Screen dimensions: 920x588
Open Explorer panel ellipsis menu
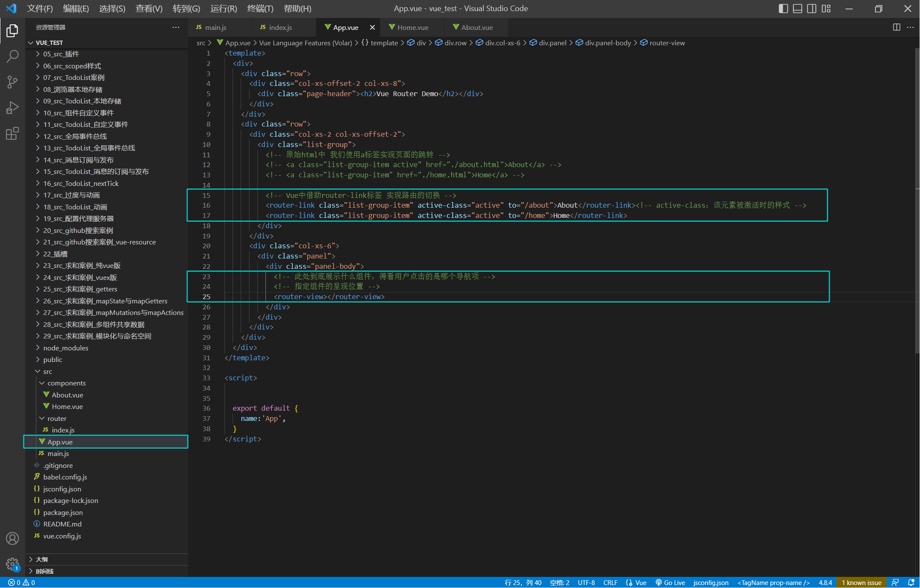point(176,27)
